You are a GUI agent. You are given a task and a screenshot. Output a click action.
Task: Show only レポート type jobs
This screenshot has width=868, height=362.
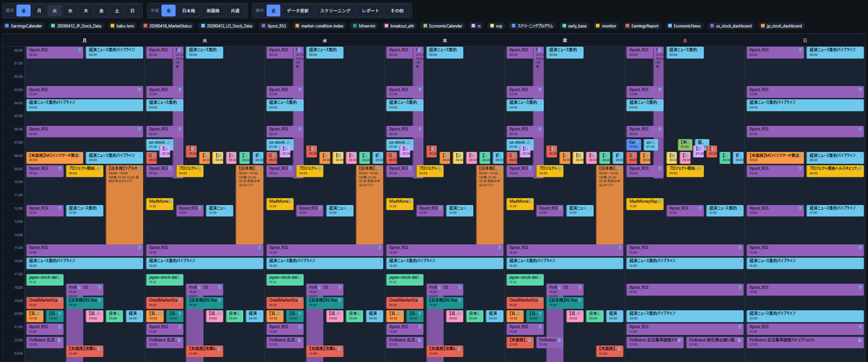click(x=370, y=12)
